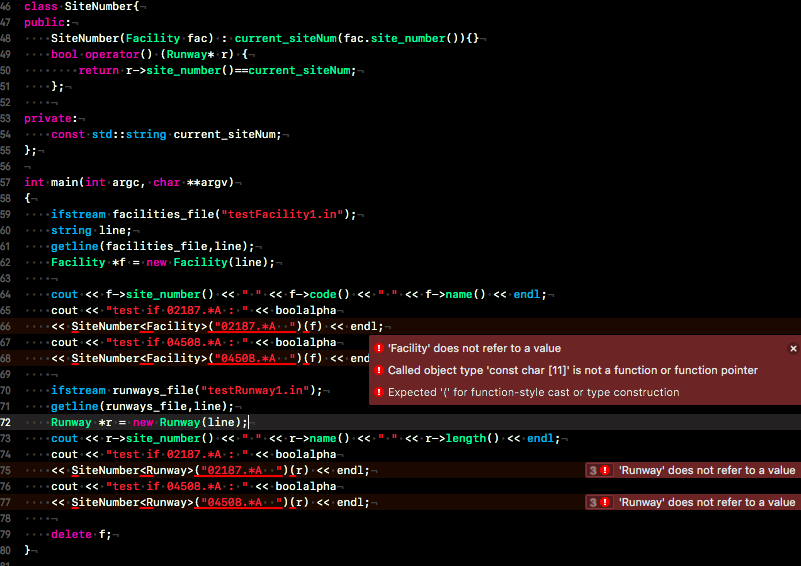
Task: Click 'getline(runways_file,line);' statement
Action: 143,407
